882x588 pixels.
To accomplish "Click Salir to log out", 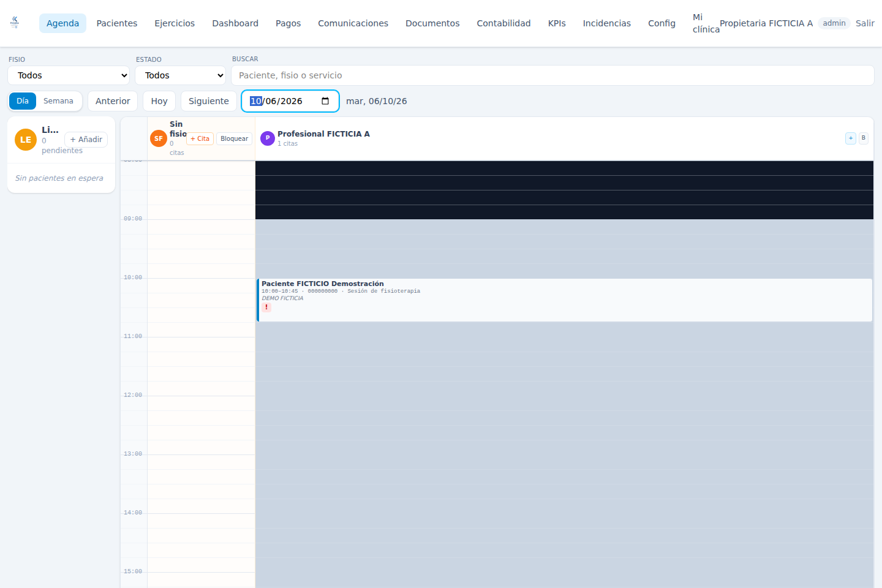I will pyautogui.click(x=865, y=23).
